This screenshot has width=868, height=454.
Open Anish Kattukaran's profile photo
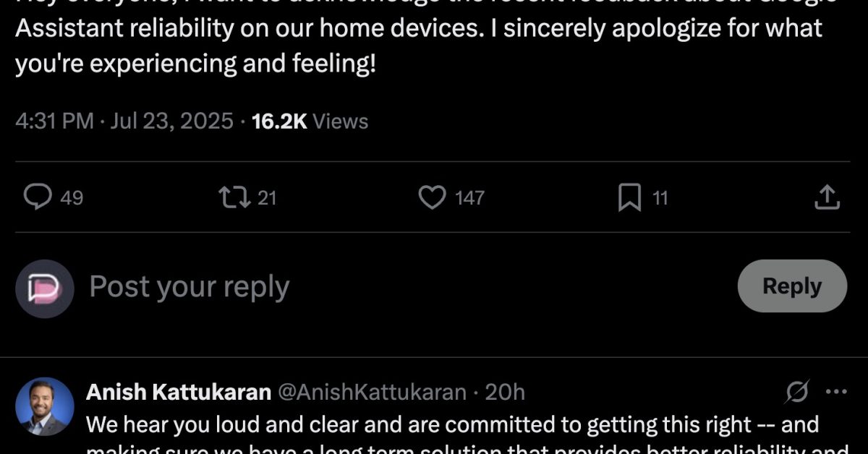[45, 406]
